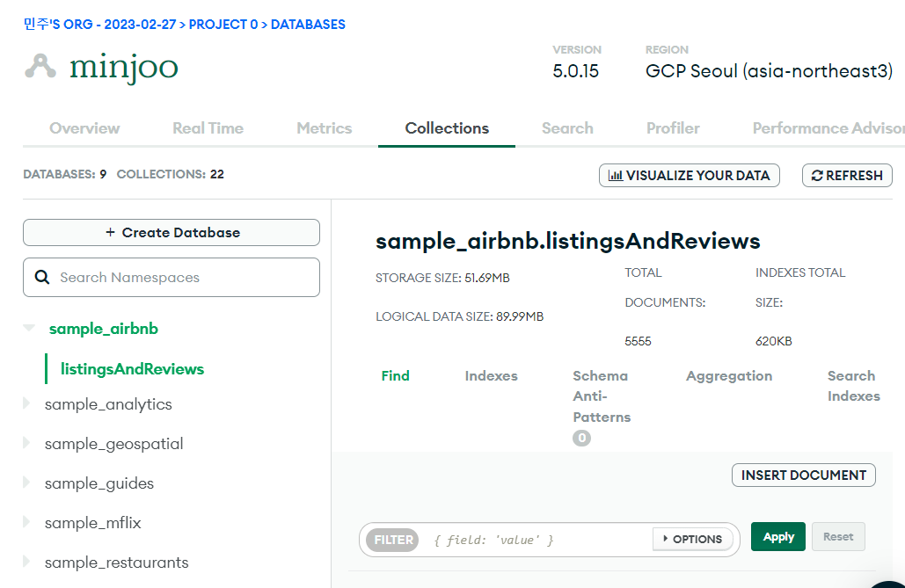Expand the sample_mflix database
Viewport: 905px width, 588px height.
(x=26, y=521)
